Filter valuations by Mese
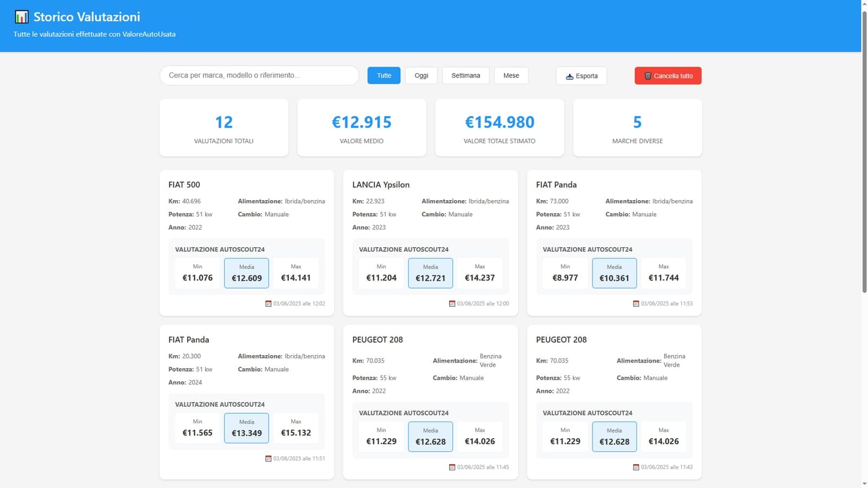Screen dimensions: 868x488 click(x=511, y=75)
